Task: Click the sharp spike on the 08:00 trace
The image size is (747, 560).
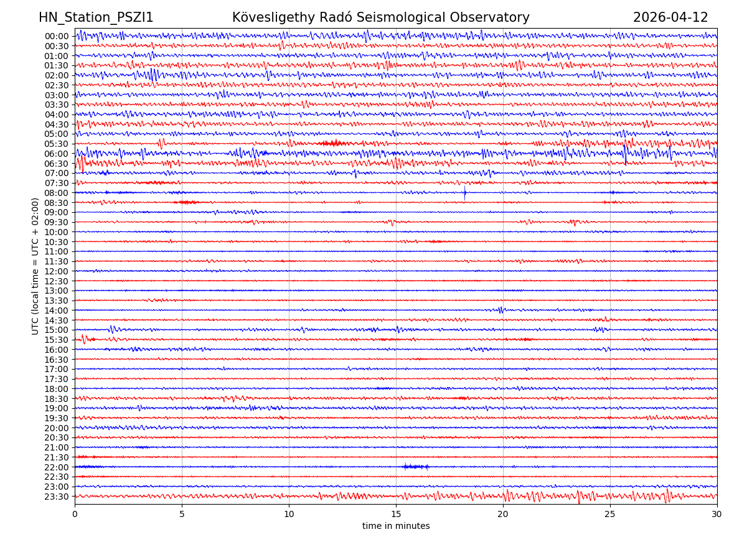Action: (464, 192)
